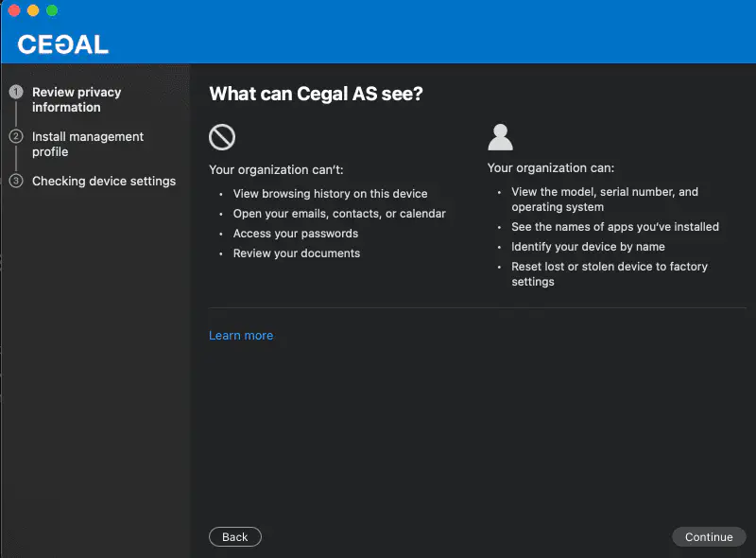Select the step 3 number circle
This screenshot has height=558, width=756.
click(16, 181)
